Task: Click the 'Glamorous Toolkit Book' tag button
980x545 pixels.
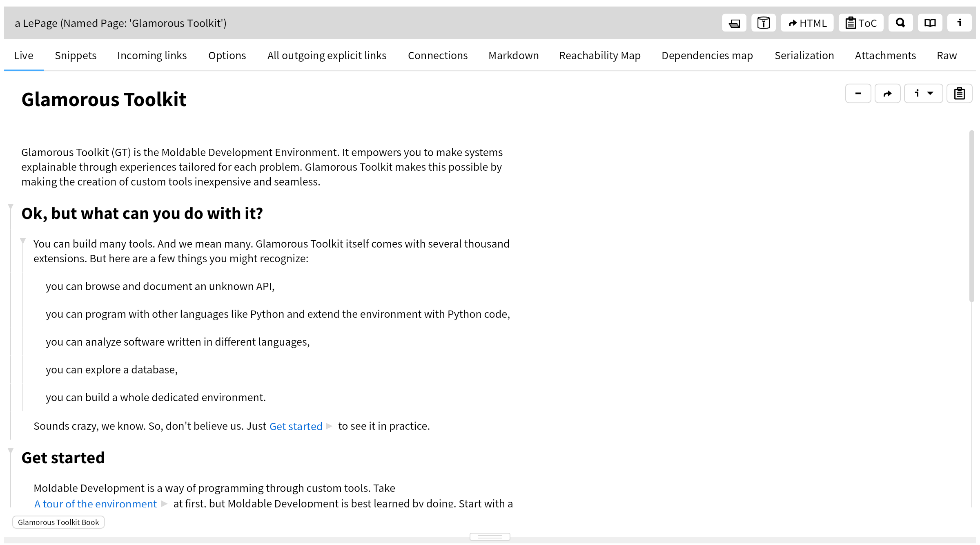Action: [x=58, y=522]
